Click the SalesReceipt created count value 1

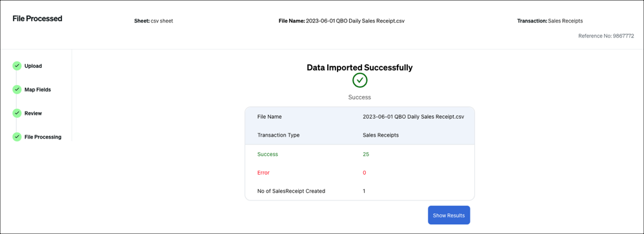[x=364, y=191]
